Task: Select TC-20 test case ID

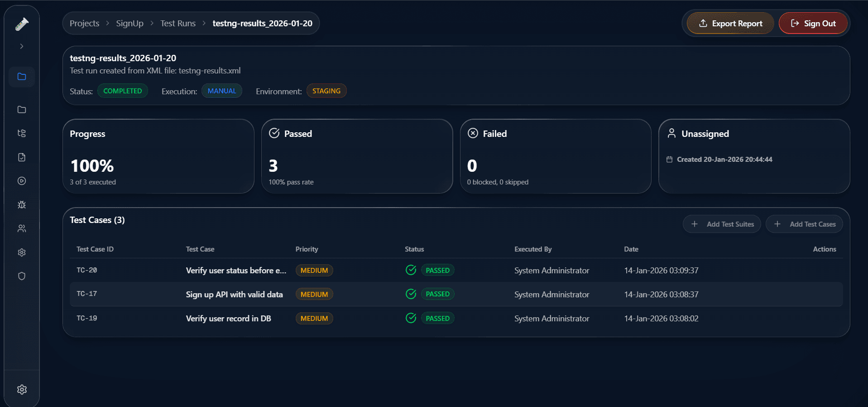Action: click(87, 270)
